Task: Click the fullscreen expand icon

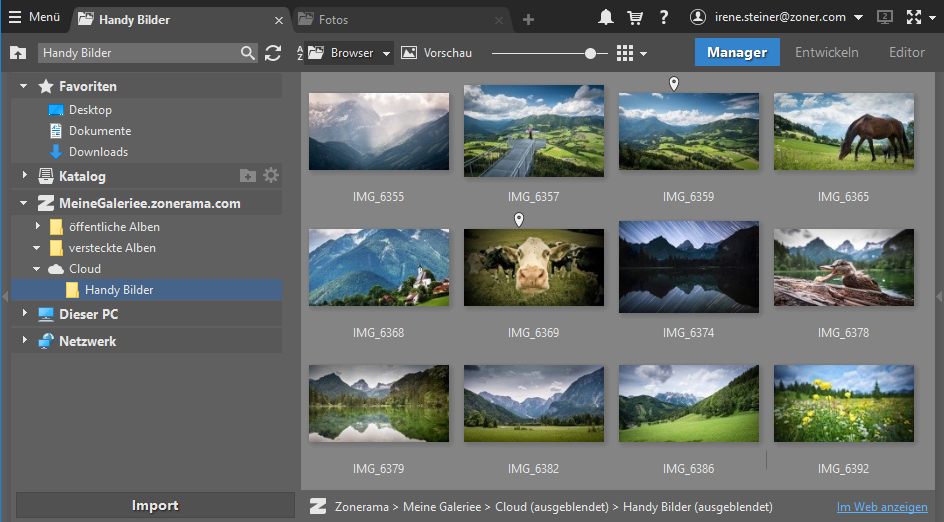Action: (914, 17)
